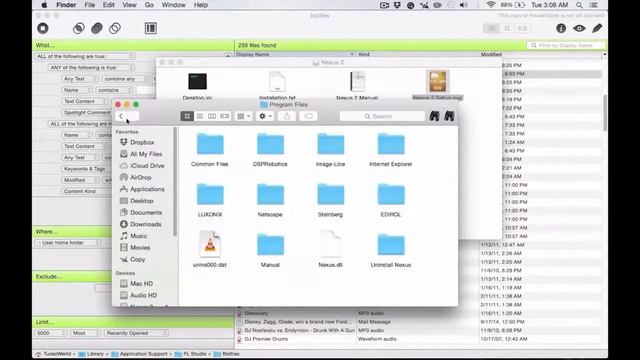Open the Finder menu
The image size is (640, 360).
[x=66, y=5]
